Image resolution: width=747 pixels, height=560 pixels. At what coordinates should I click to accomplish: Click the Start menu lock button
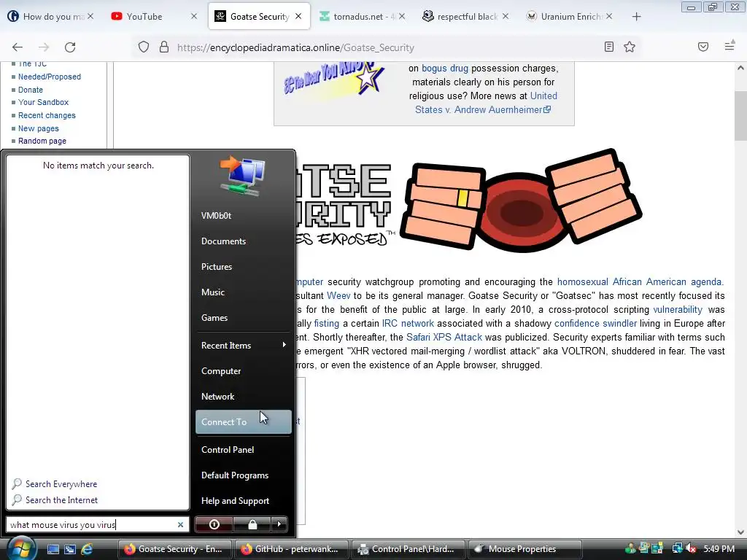click(x=252, y=524)
